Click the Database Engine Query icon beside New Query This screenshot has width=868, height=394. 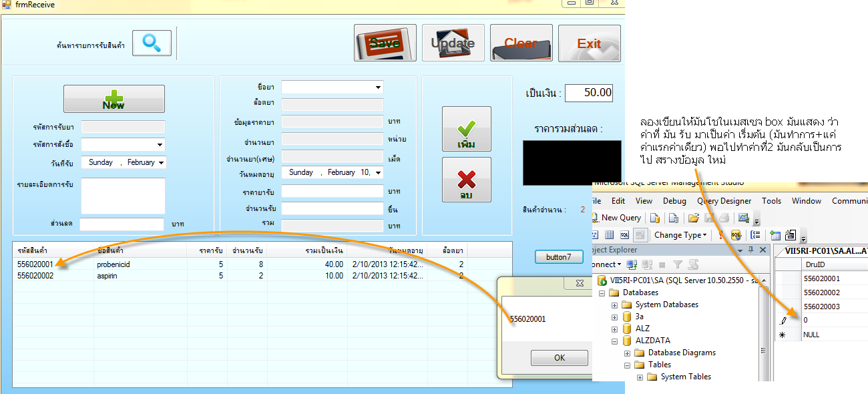point(655,218)
